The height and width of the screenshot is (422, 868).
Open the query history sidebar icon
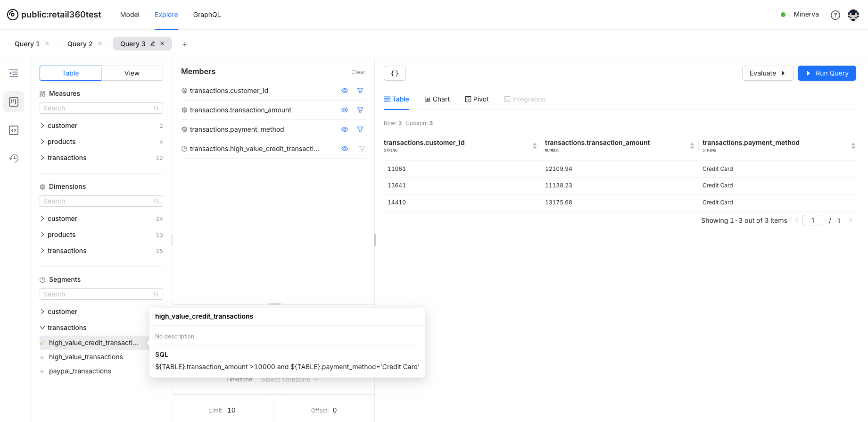coord(14,158)
